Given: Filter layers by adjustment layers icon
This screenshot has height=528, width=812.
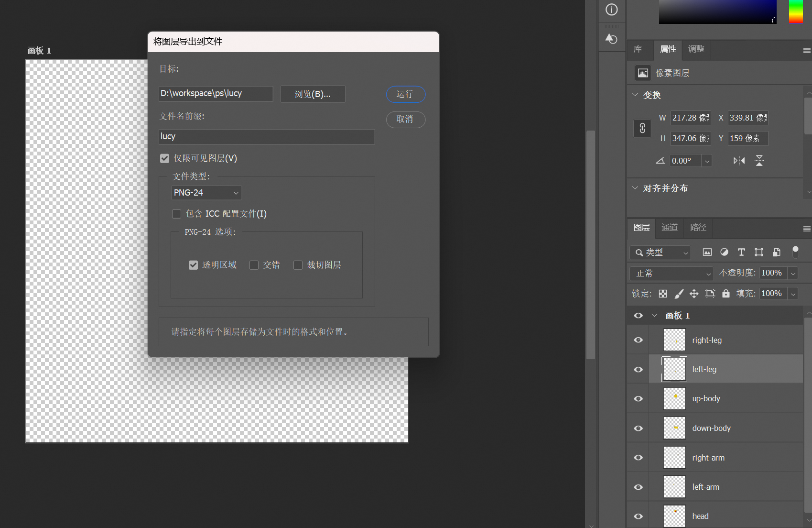Looking at the screenshot, I should pyautogui.click(x=725, y=252).
